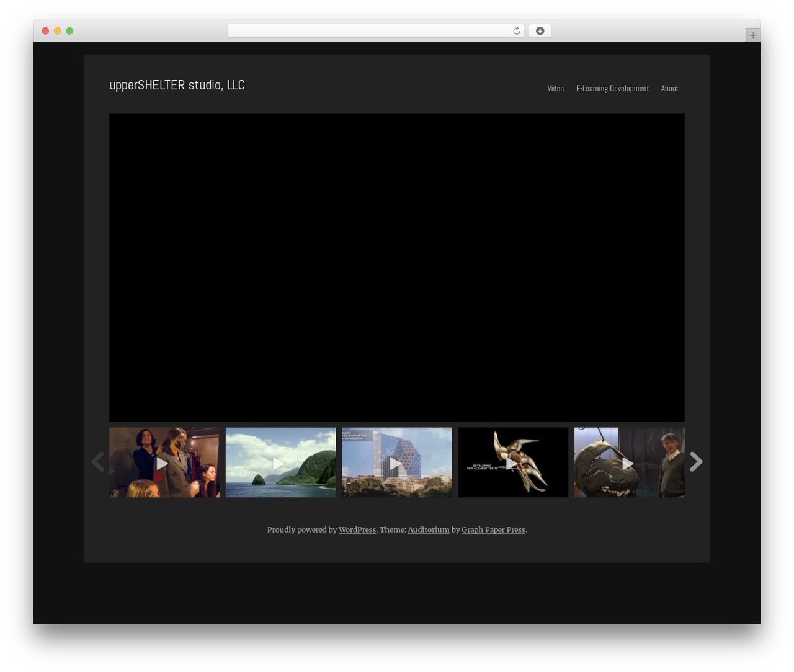The height and width of the screenshot is (672, 794).
Task: Minimize the window with yellow button
Action: click(58, 31)
